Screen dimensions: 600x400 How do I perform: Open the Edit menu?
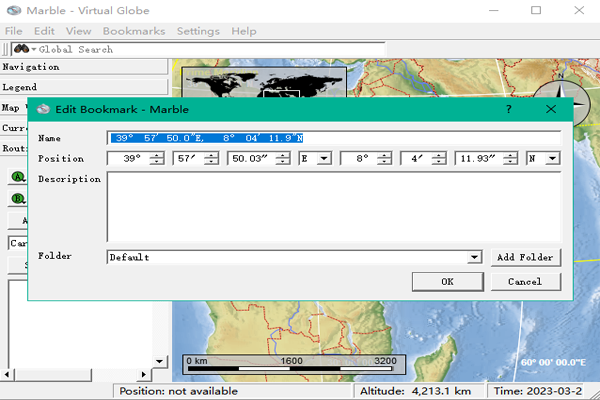(x=44, y=31)
